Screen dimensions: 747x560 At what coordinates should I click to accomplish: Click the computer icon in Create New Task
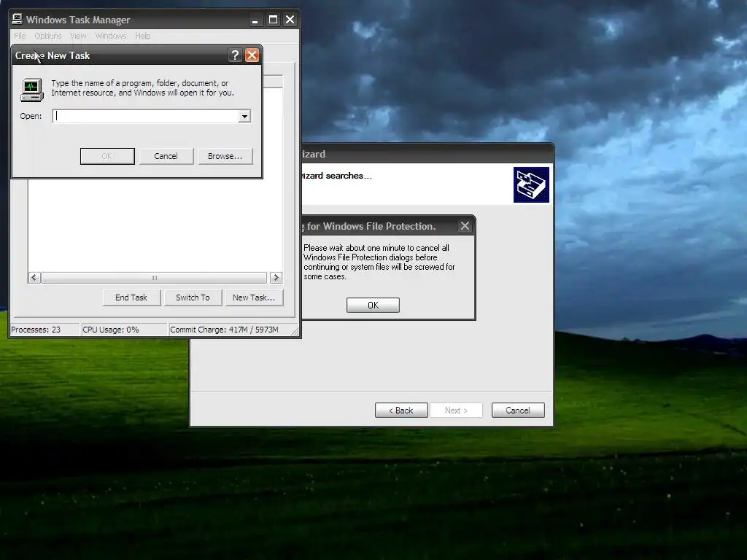tap(32, 90)
